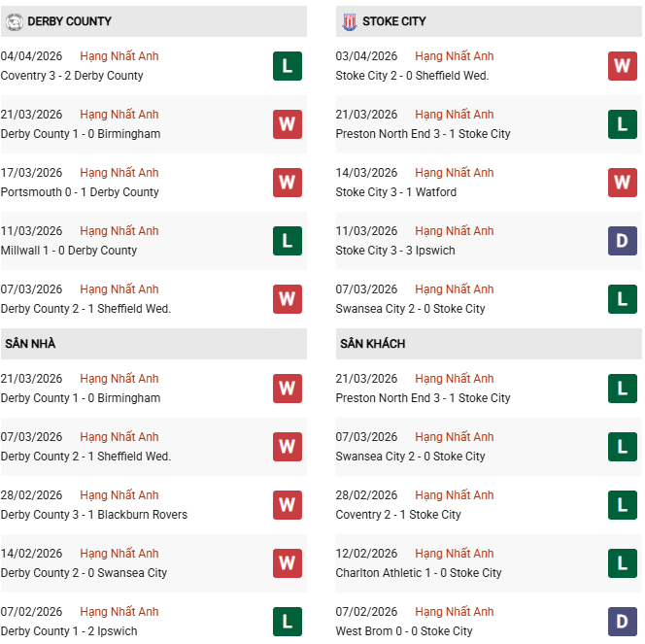
Task: Click the Stoke City club crest icon
Action: tap(349, 20)
